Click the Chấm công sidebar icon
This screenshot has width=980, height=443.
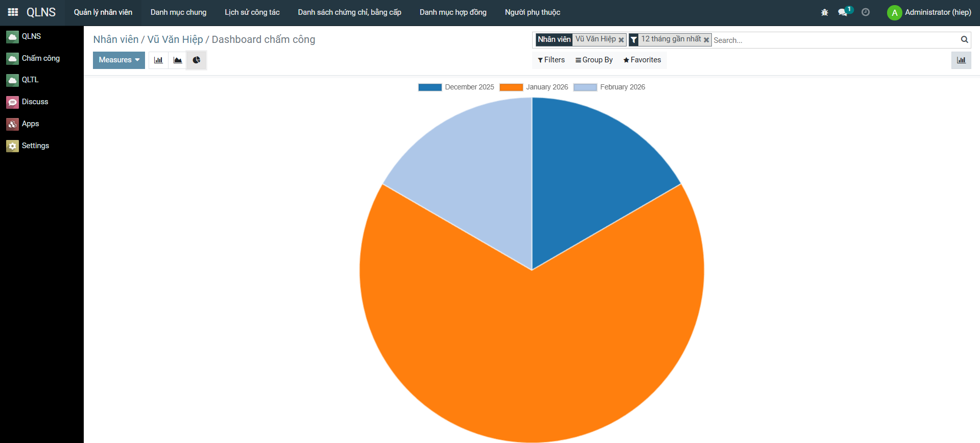(12, 59)
